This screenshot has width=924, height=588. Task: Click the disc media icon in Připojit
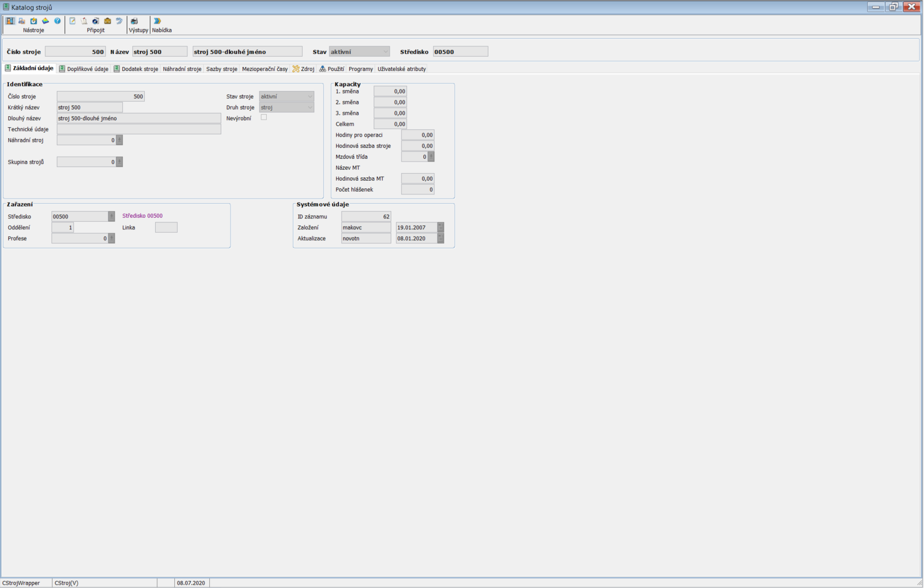pyautogui.click(x=96, y=21)
